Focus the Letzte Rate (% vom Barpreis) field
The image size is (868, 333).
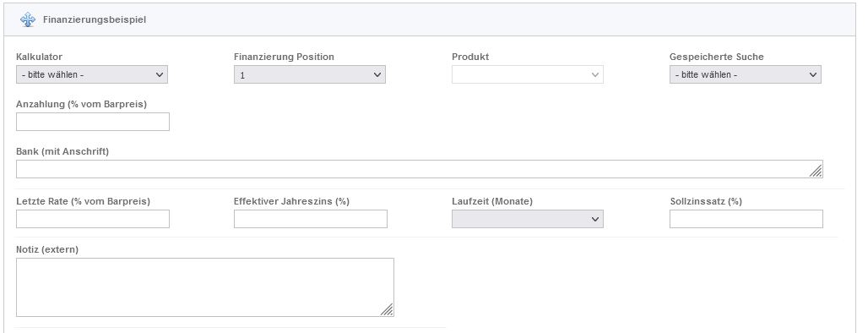click(92, 219)
